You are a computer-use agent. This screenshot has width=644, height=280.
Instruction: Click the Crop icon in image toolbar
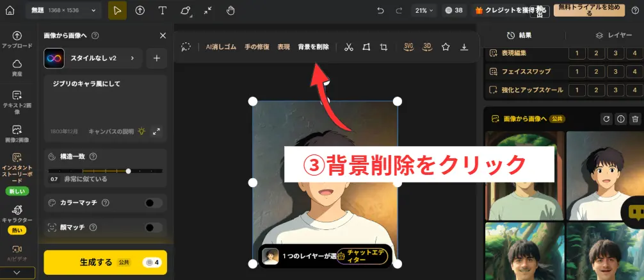[x=383, y=47]
